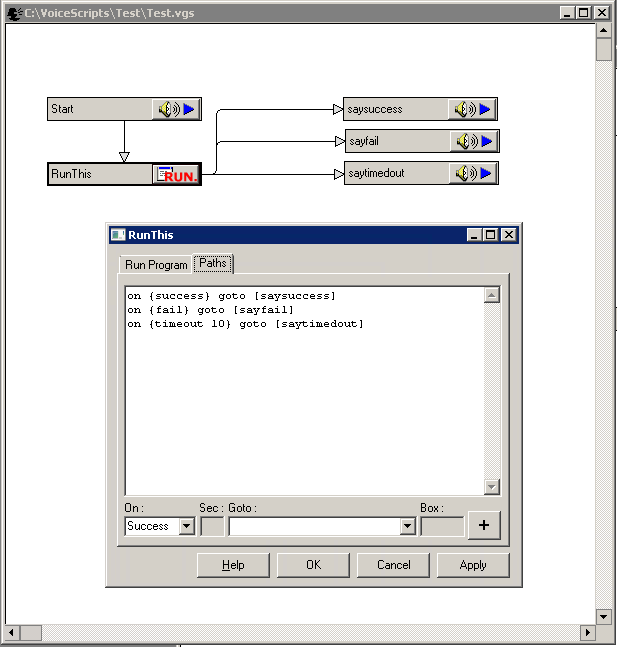Image resolution: width=617 pixels, height=647 pixels.
Task: Minimize the Test.vgs window
Action: 567,13
